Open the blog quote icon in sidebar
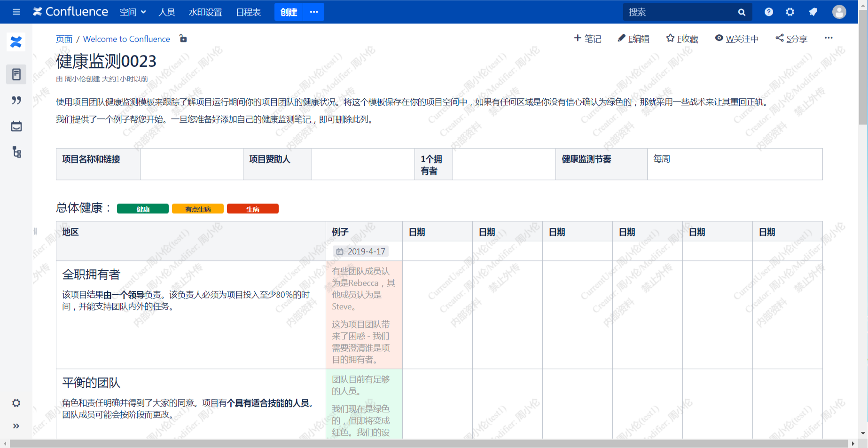Viewport: 868px width, 448px height. click(x=16, y=100)
